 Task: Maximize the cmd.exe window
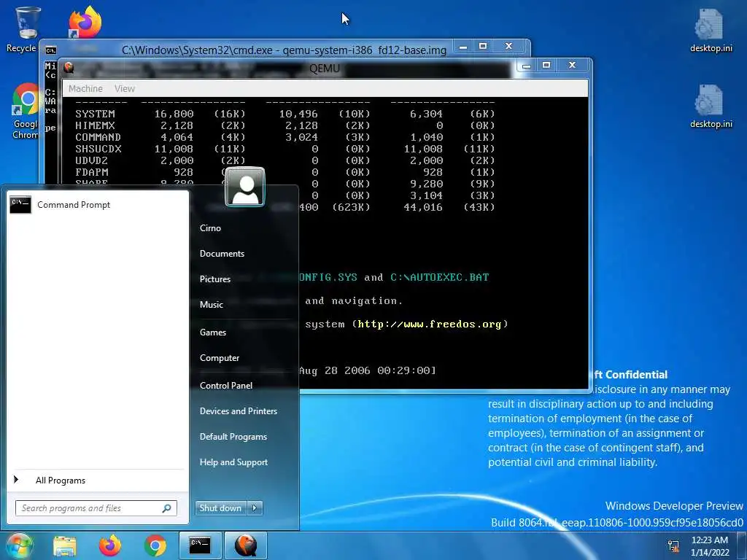click(x=483, y=47)
